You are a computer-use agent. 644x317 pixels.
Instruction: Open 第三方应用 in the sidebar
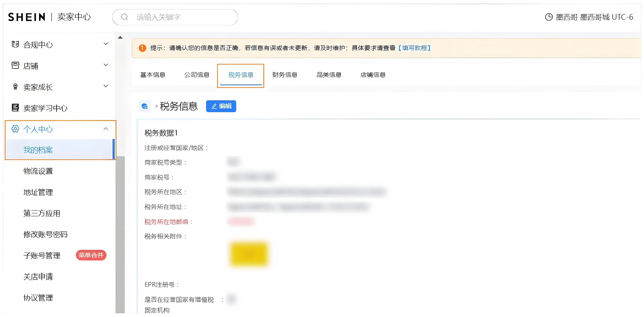[42, 213]
